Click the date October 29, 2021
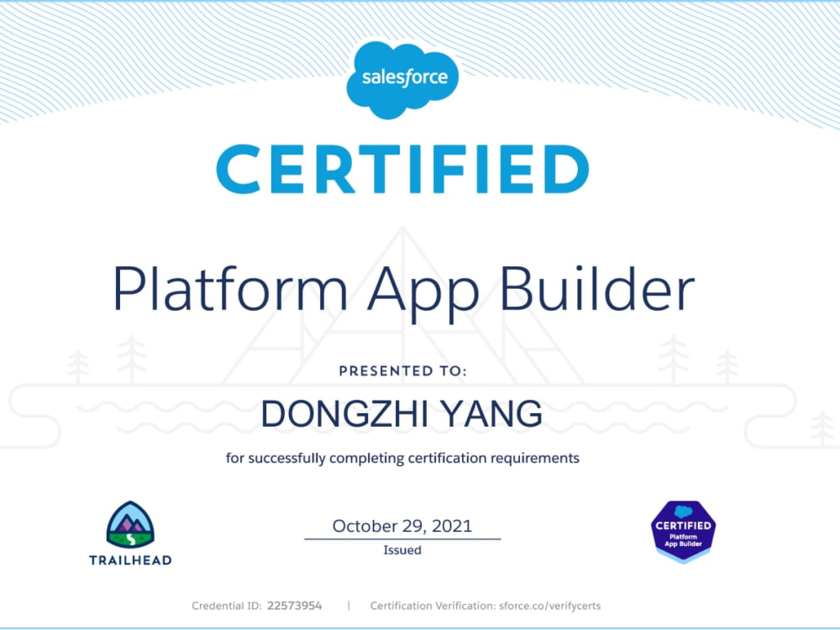This screenshot has width=840, height=630. point(402,526)
